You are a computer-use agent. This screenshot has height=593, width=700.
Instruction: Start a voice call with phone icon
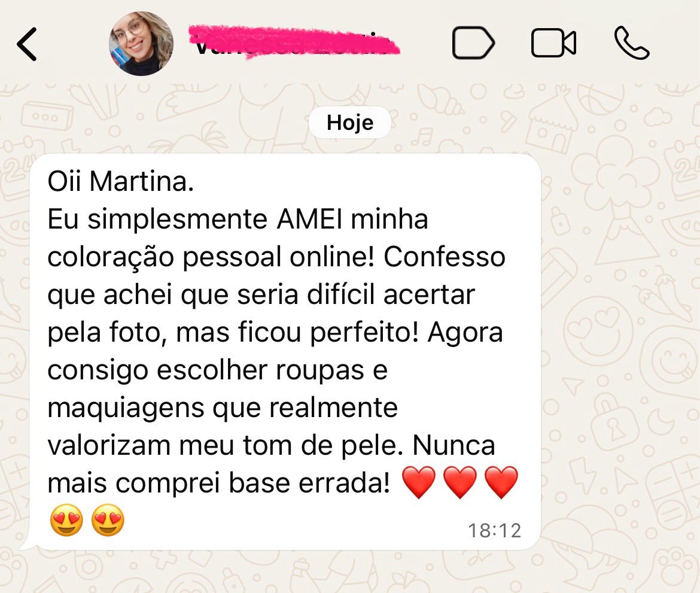pos(632,43)
